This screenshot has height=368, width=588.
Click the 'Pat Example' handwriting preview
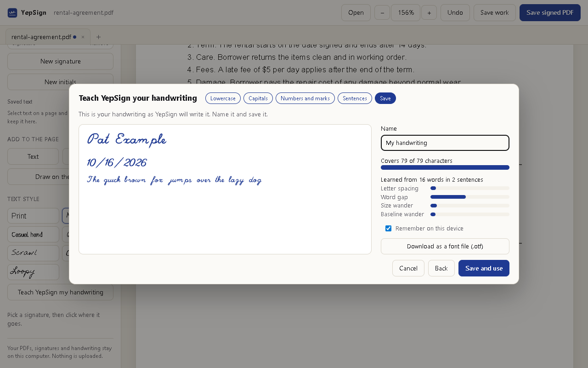pos(127,139)
